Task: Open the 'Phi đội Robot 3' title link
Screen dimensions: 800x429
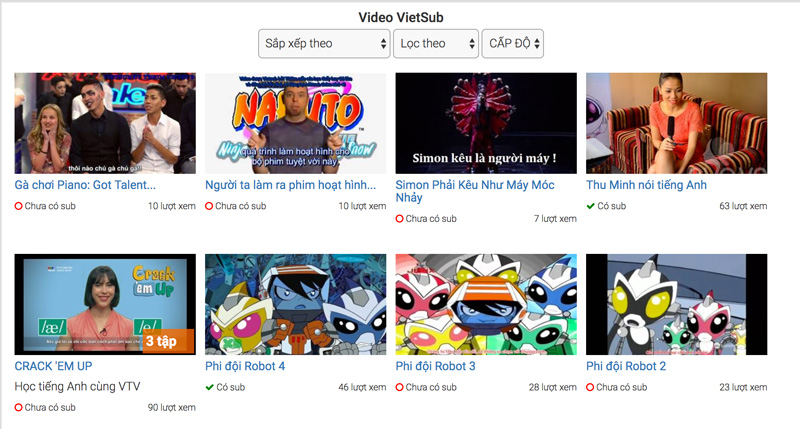Action: click(435, 366)
